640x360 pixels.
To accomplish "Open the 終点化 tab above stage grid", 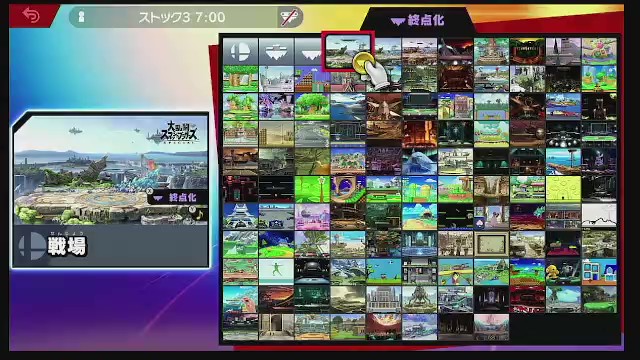I will click(x=418, y=20).
